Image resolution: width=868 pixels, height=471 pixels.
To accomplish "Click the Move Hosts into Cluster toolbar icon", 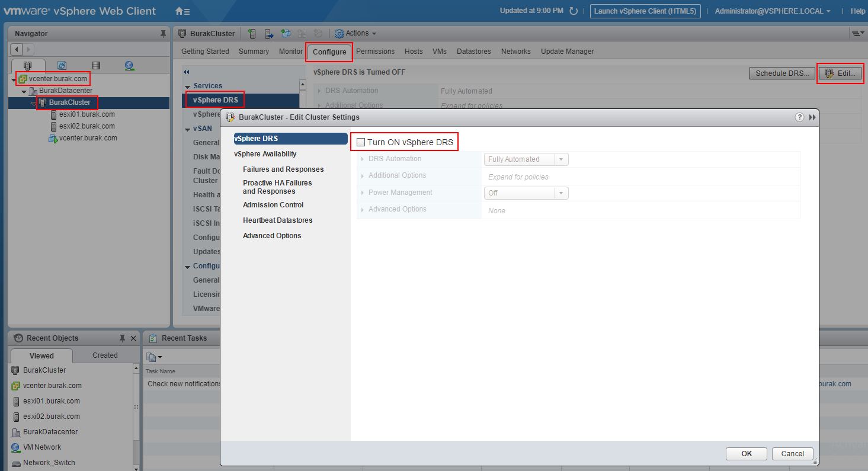I will [x=269, y=34].
